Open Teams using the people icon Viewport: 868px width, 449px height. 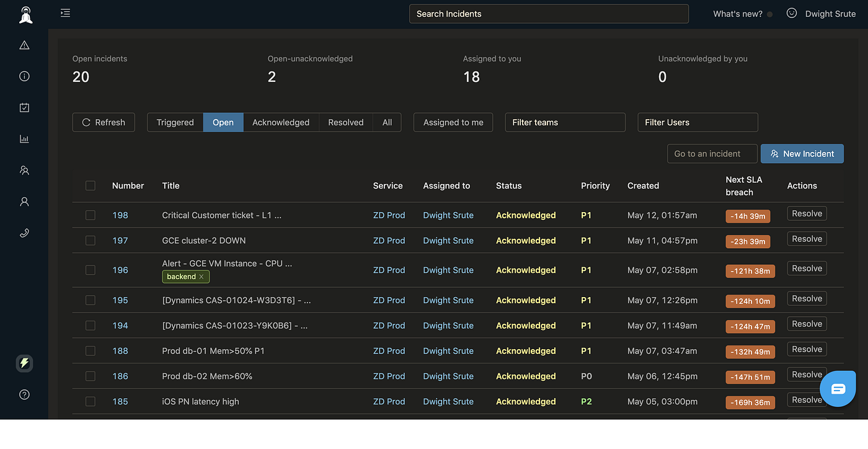coord(24,170)
